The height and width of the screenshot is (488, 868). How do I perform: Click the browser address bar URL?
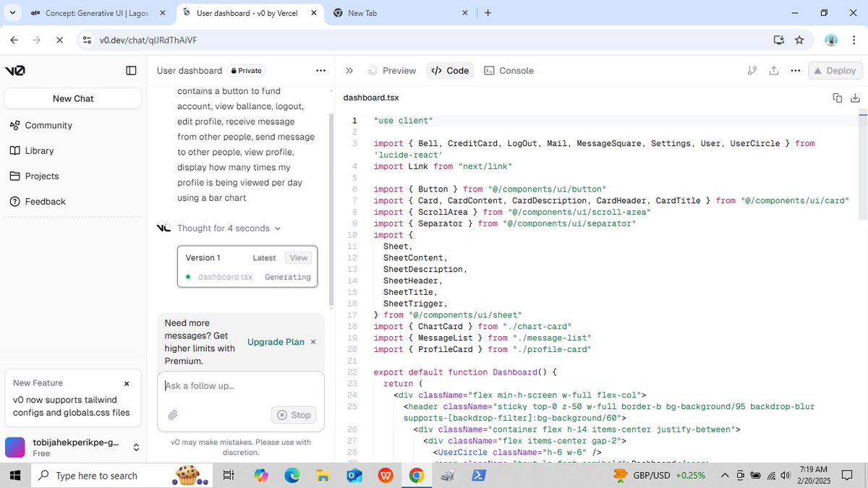pos(148,40)
